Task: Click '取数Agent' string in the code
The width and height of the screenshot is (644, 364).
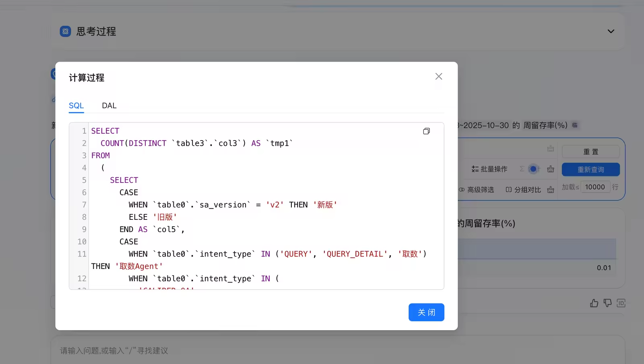Action: tap(139, 266)
